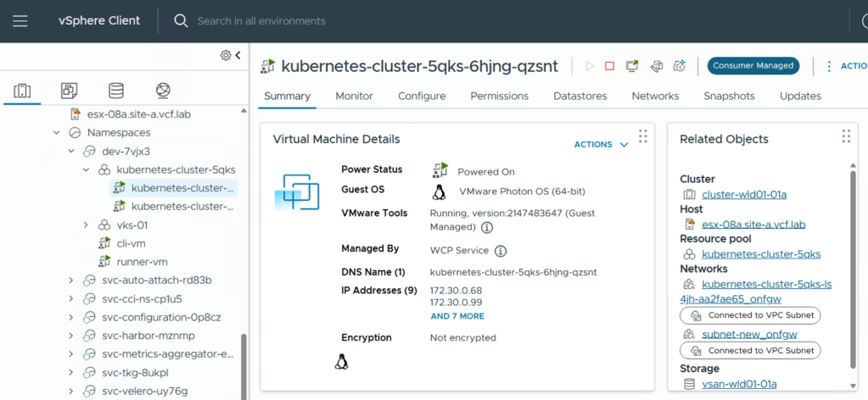Open the Networking inventory view

tap(163, 91)
